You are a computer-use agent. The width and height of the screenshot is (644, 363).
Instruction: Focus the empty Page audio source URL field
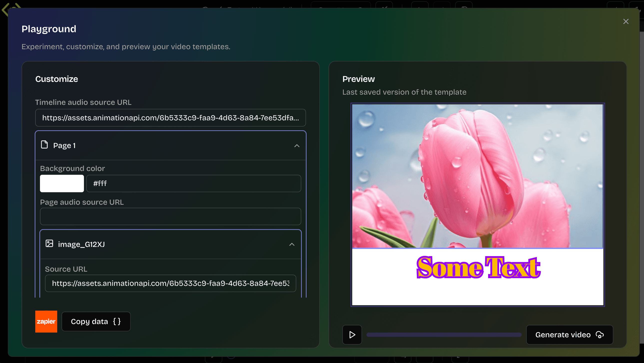(170, 216)
